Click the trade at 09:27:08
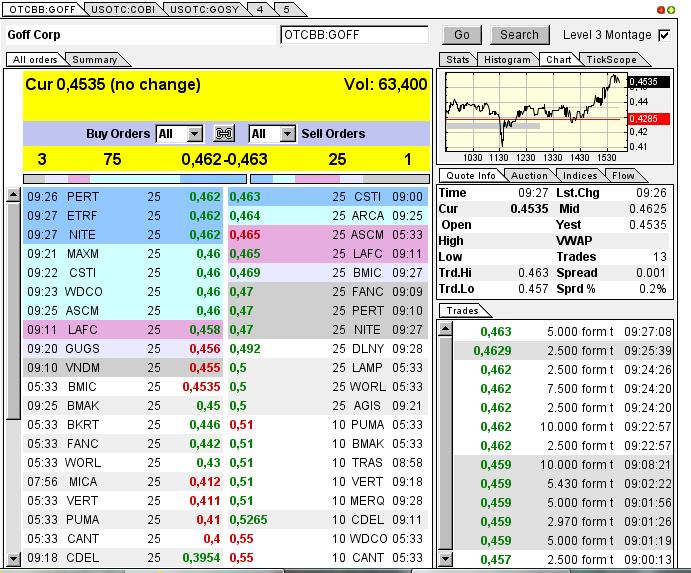This screenshot has width=691, height=573. click(563, 331)
